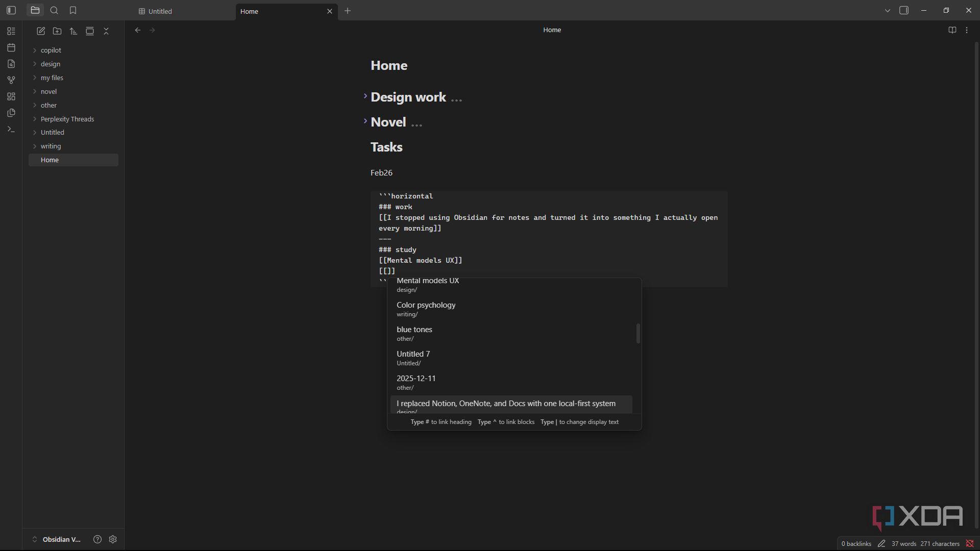This screenshot has height=551, width=980.
Task: Collapse all folders icon
Action: pos(106,31)
